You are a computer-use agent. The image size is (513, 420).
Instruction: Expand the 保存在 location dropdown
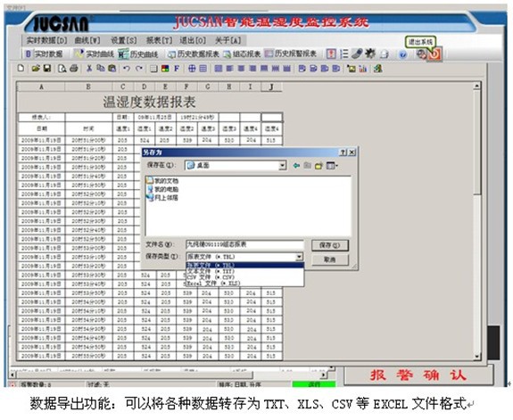282,166
